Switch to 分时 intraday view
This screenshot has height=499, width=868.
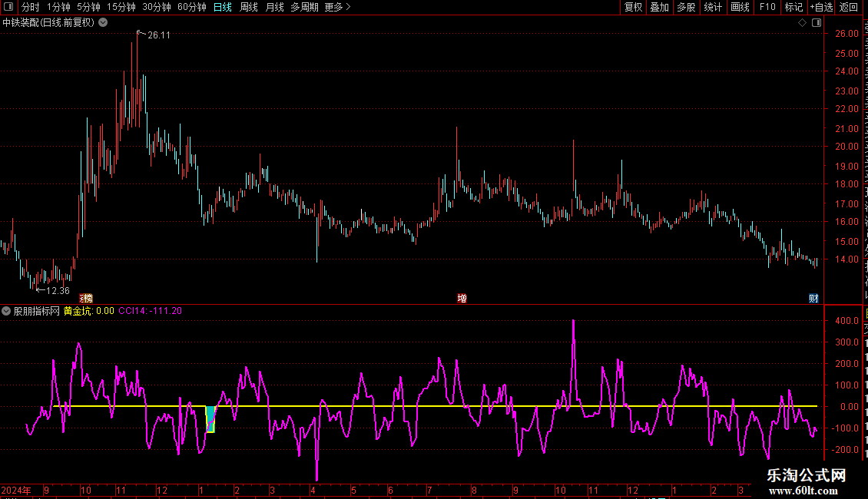31,7
